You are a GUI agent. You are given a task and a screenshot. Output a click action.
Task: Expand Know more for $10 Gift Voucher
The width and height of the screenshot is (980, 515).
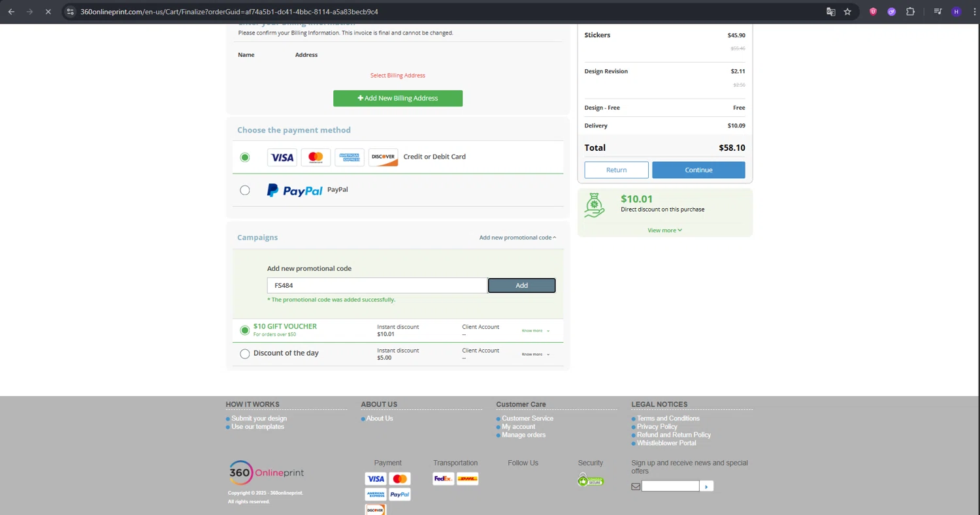coord(535,331)
